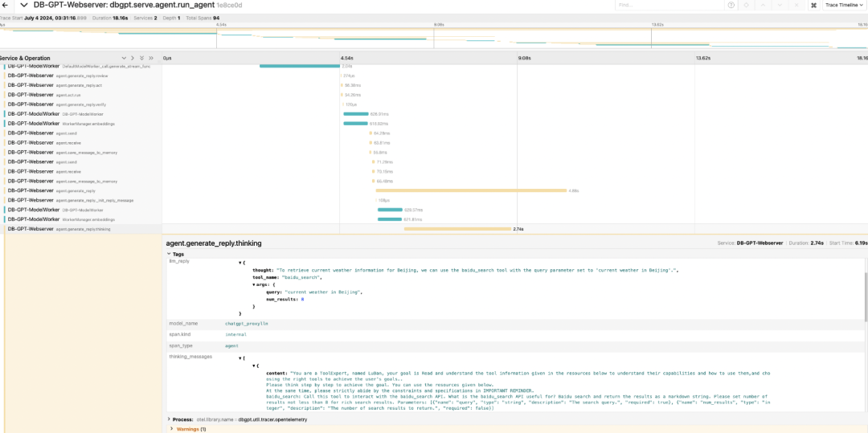Collapse the Tags section
Screen dimensions: 868x433
[176, 255]
